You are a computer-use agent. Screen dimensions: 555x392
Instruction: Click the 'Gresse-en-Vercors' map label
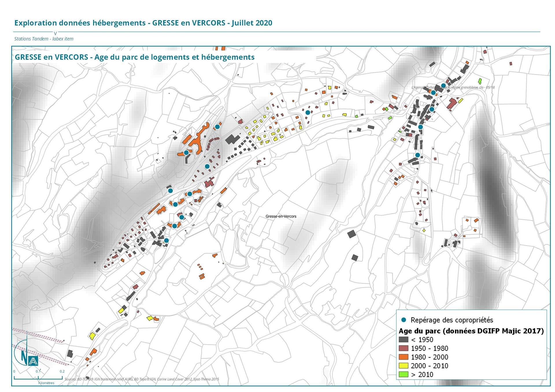pos(281,216)
